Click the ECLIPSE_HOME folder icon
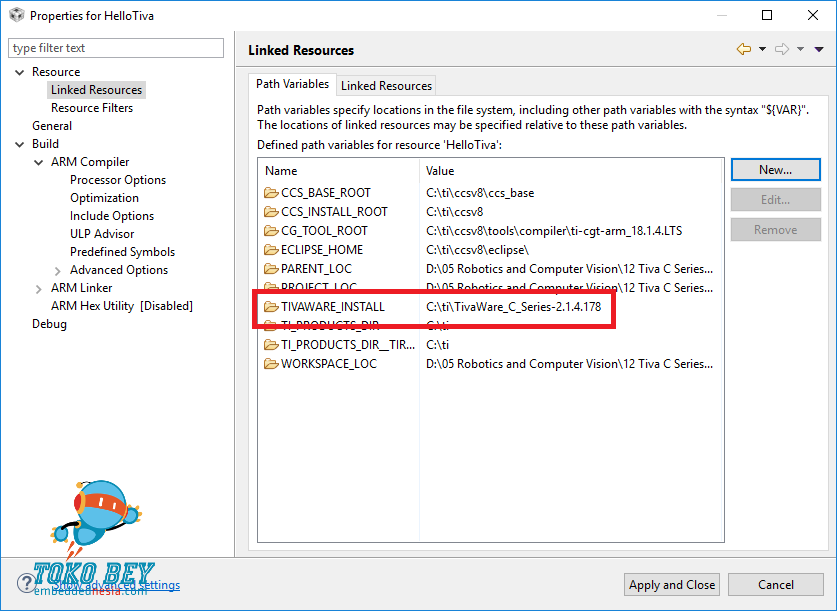 [x=271, y=250]
